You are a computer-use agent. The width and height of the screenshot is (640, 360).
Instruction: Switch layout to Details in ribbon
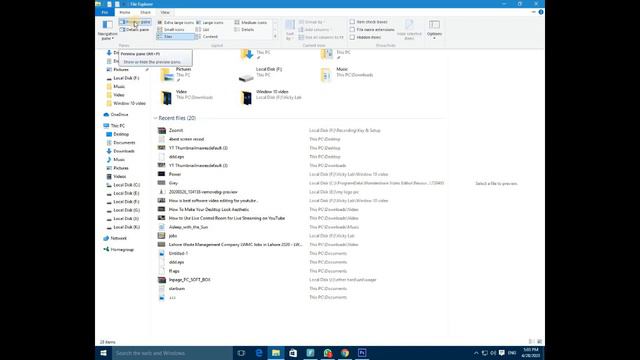click(x=244, y=30)
